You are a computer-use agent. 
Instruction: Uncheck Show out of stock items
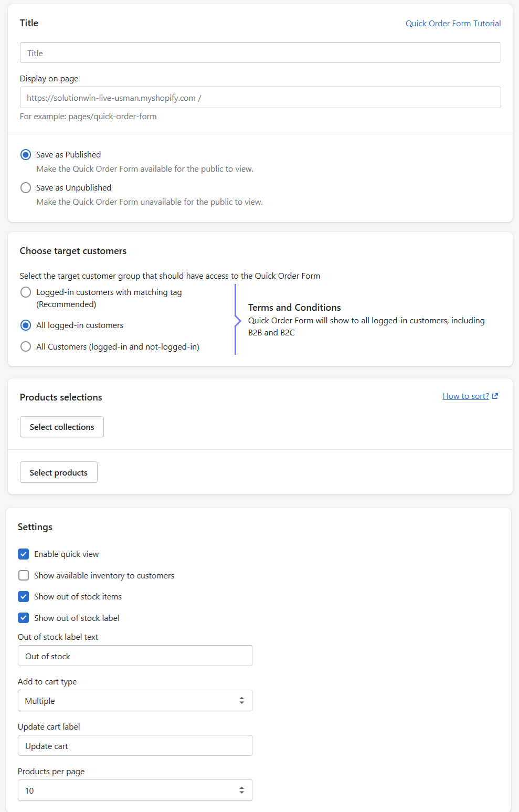point(24,597)
